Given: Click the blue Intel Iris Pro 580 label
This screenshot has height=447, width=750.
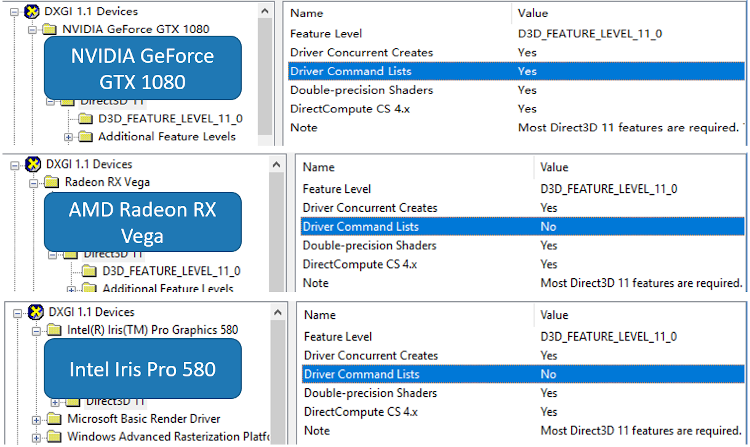Looking at the screenshot, I should click(142, 368).
